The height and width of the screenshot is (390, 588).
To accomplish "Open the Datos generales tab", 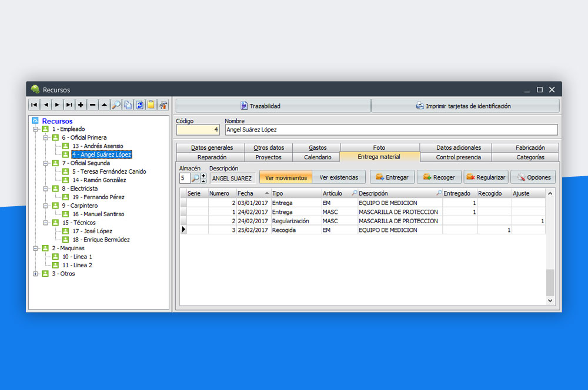I will (x=212, y=147).
